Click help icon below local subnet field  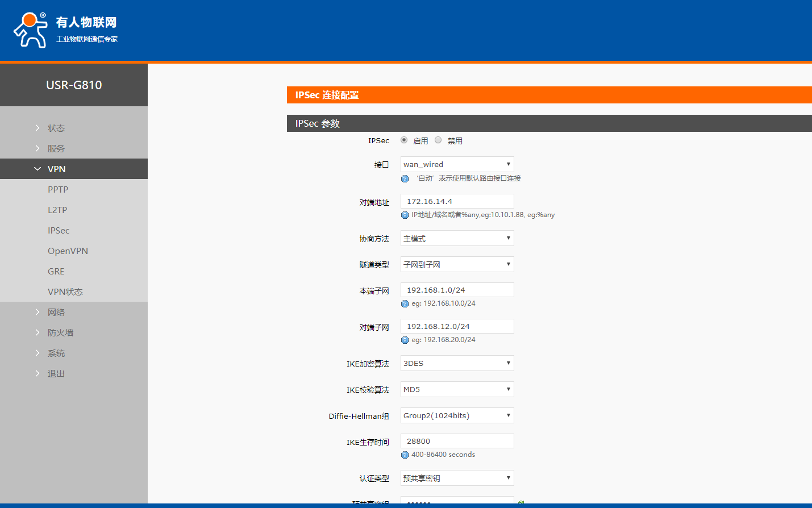[405, 303]
